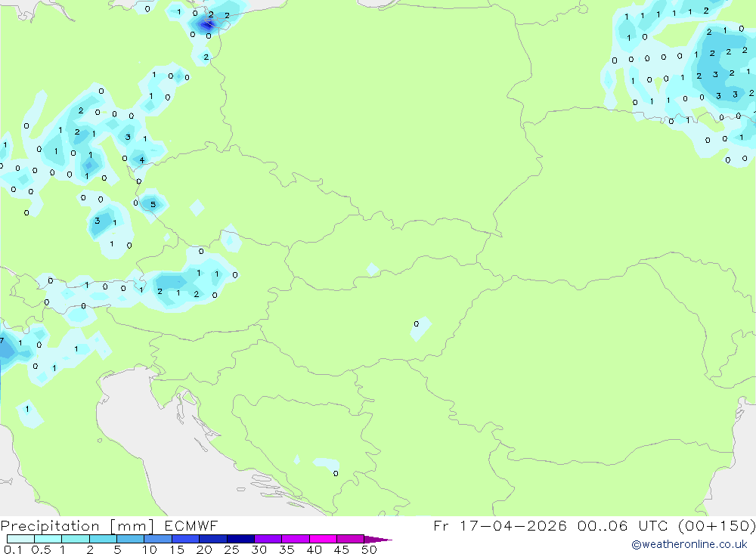Pick the 0.5–1 mm legend swatch
The image size is (756, 554).
point(48,539)
